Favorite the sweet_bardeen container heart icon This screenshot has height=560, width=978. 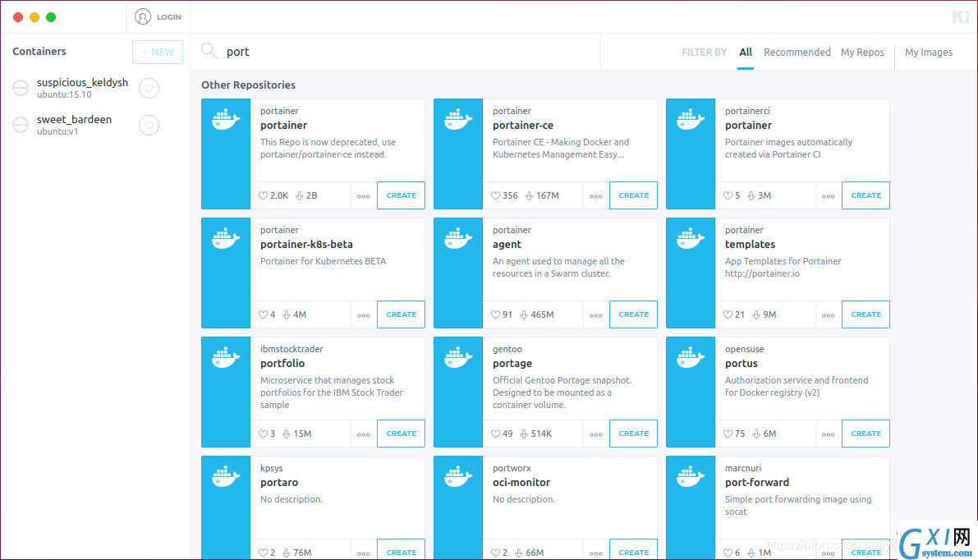click(x=149, y=126)
